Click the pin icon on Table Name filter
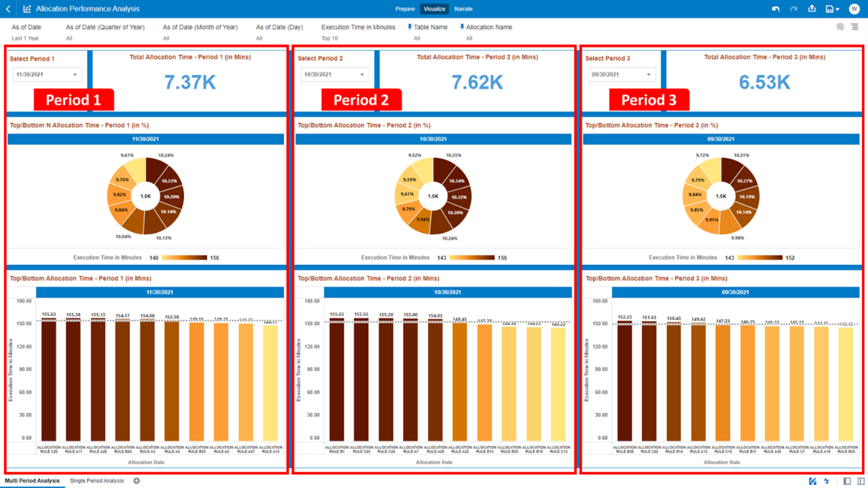 pos(410,27)
